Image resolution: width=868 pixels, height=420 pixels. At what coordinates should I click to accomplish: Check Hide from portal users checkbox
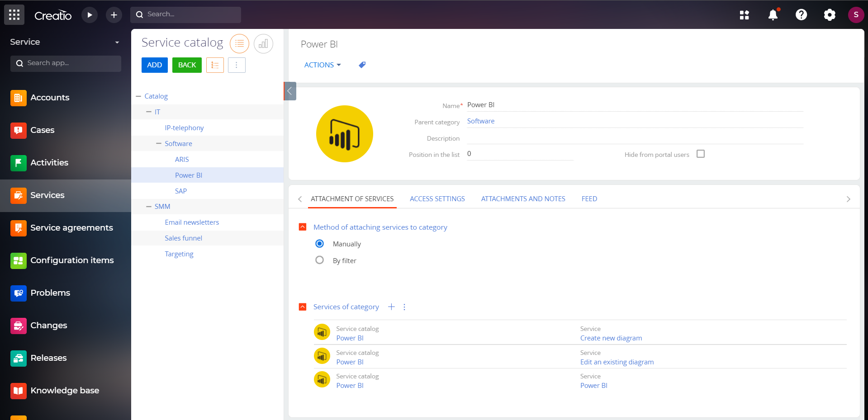[701, 154]
